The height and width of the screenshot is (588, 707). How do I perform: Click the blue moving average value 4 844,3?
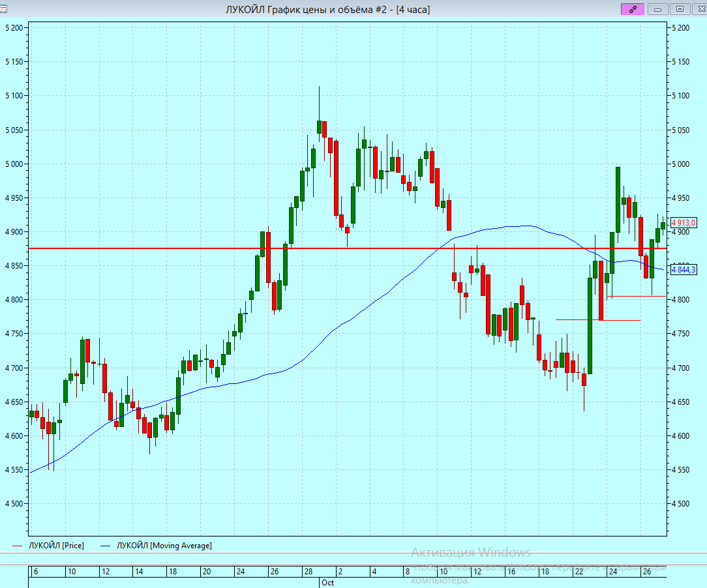[683, 269]
